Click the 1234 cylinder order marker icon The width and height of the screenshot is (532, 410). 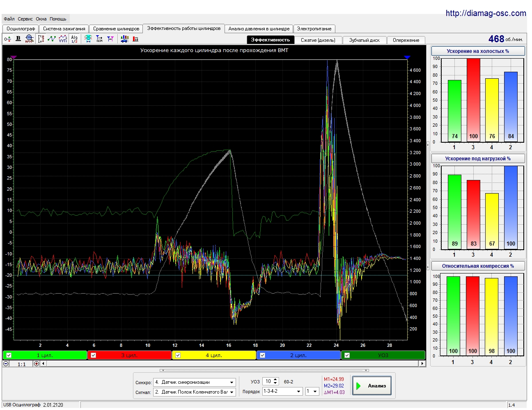[x=99, y=39]
